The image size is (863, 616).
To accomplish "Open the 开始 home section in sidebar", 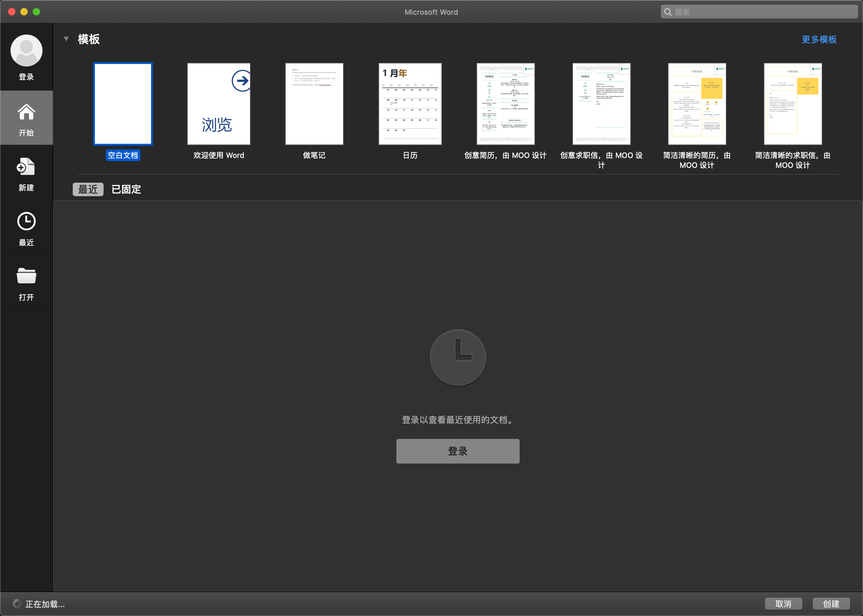I will pyautogui.click(x=26, y=118).
